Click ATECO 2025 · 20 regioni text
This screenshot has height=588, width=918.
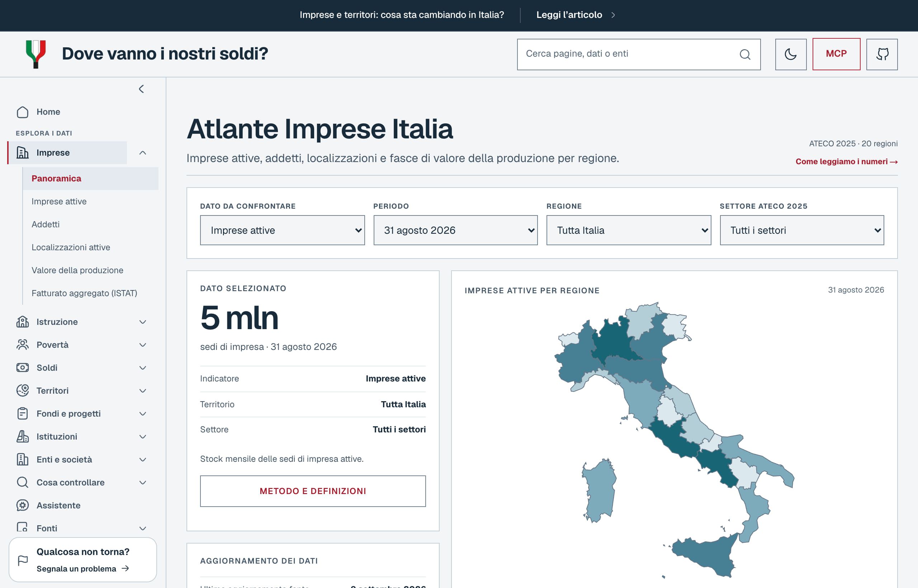(853, 143)
